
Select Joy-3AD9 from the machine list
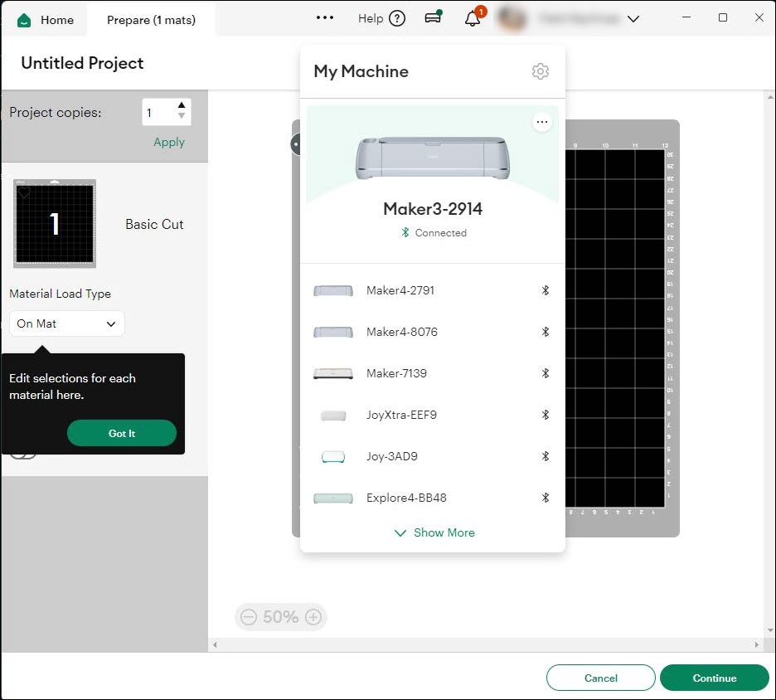click(432, 456)
